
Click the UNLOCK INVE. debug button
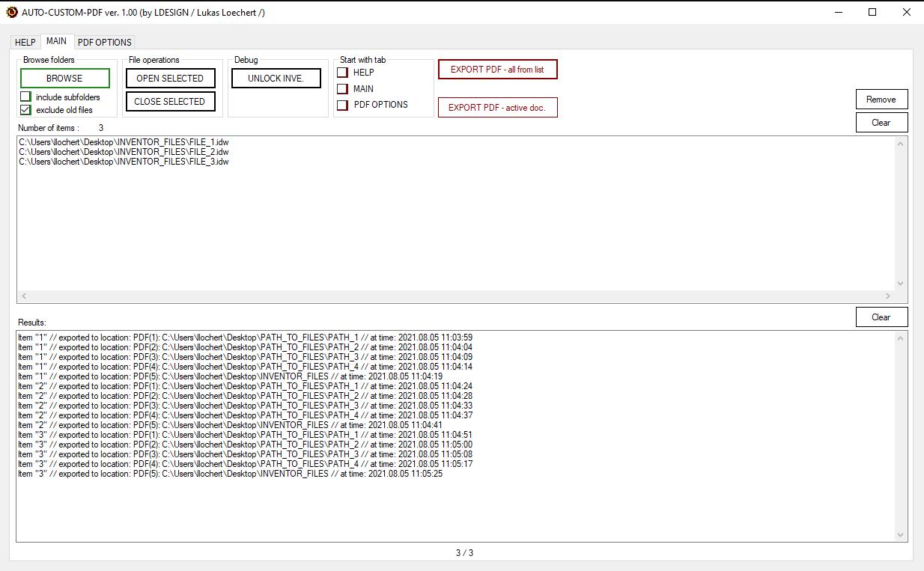276,78
